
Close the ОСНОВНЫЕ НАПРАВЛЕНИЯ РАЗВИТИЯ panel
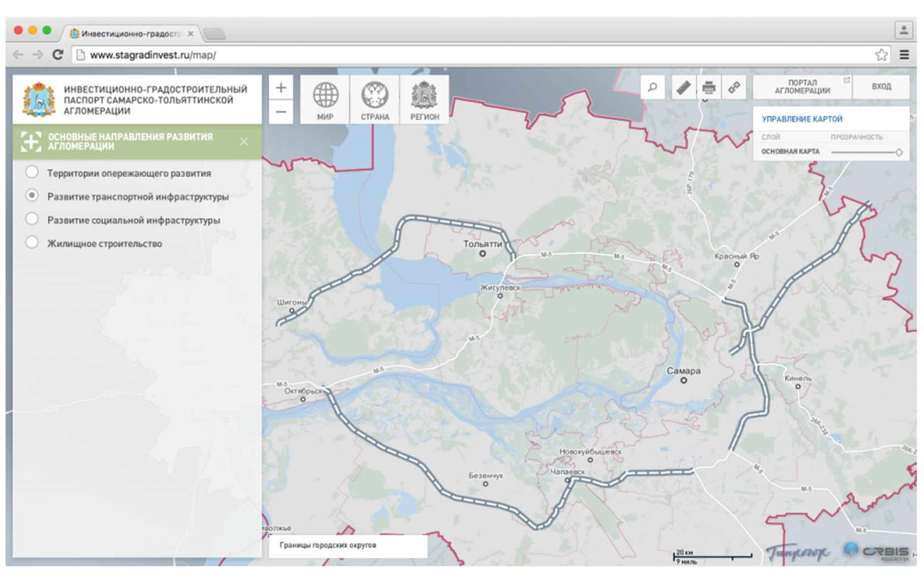point(244,141)
